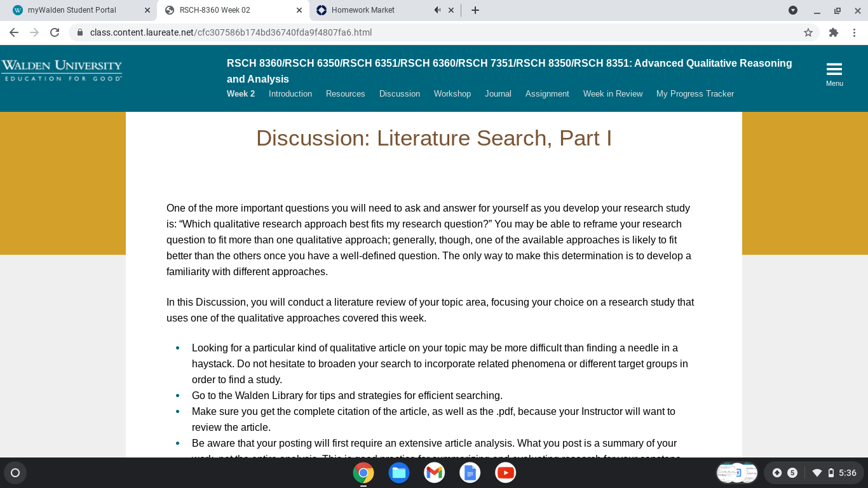Go to Week in Review
The width and height of the screenshot is (868, 488).
pyautogui.click(x=613, y=93)
